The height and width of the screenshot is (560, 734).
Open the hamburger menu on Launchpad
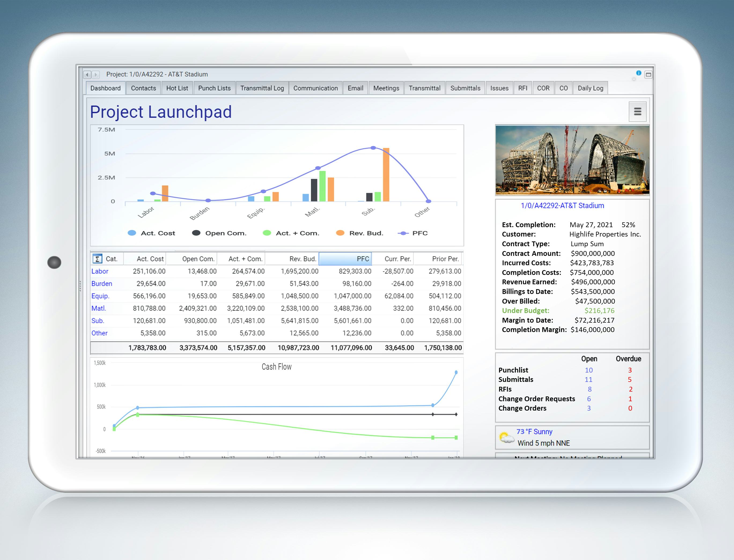click(x=637, y=112)
